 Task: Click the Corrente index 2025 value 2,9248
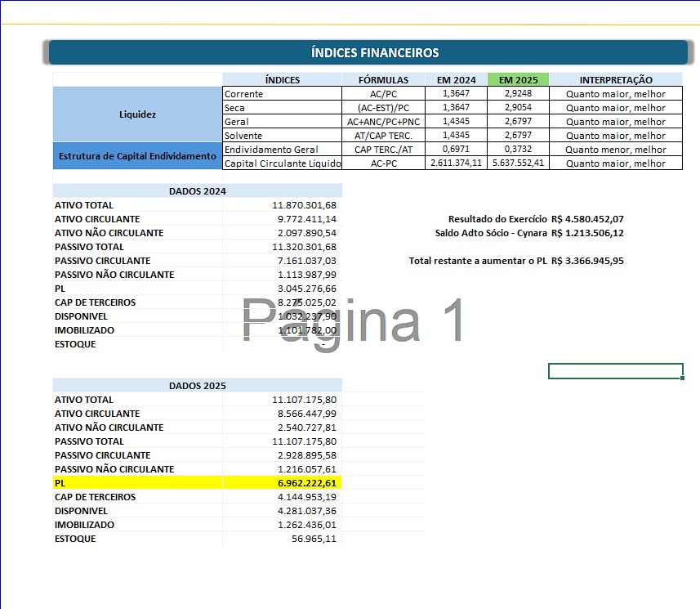(518, 94)
